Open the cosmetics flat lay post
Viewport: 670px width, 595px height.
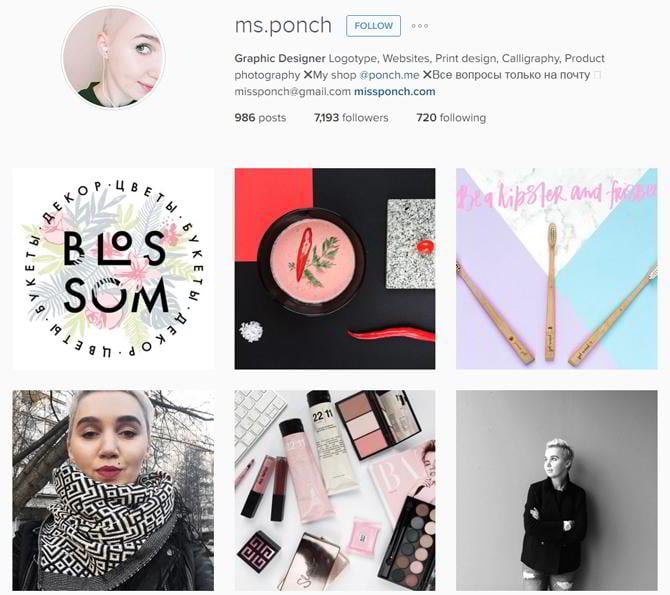(335, 490)
